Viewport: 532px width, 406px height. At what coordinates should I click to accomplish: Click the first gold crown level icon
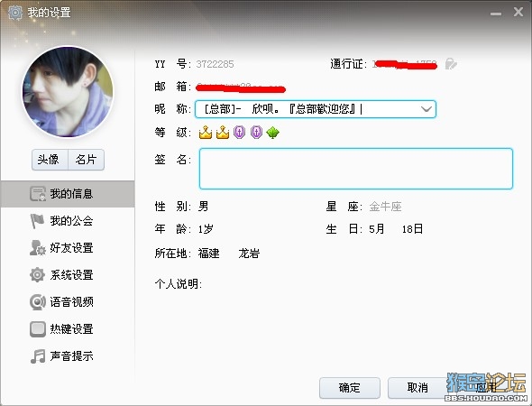(x=206, y=132)
